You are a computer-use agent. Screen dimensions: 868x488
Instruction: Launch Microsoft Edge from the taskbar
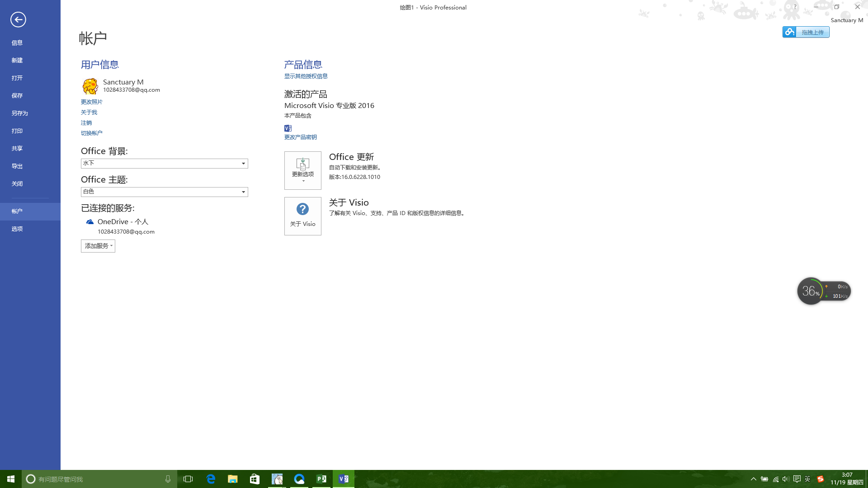(x=211, y=479)
